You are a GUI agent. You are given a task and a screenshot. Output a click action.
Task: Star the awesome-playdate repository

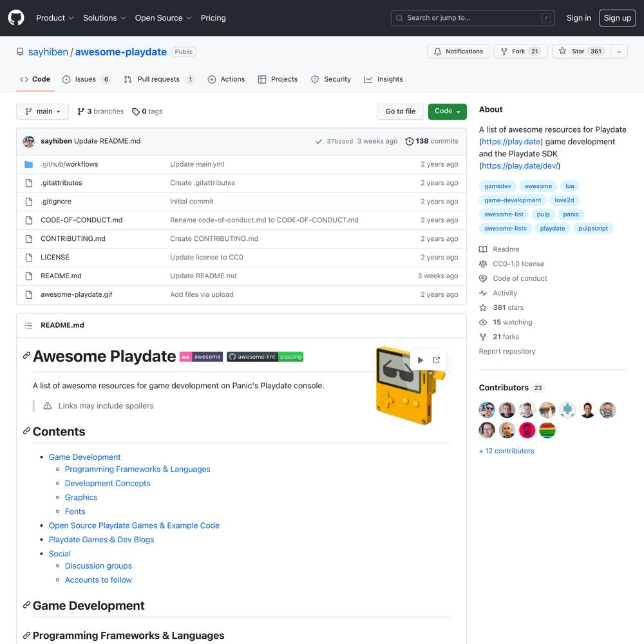(581, 52)
